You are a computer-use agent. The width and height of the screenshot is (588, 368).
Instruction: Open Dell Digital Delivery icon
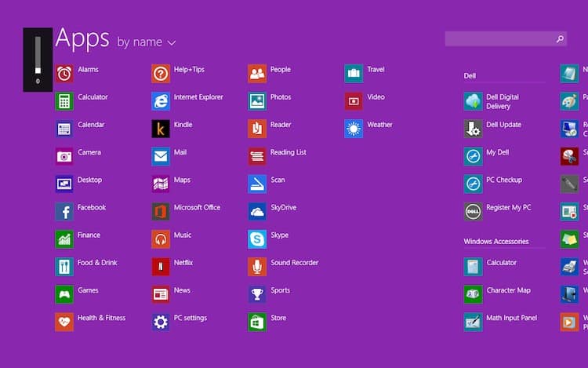point(473,101)
